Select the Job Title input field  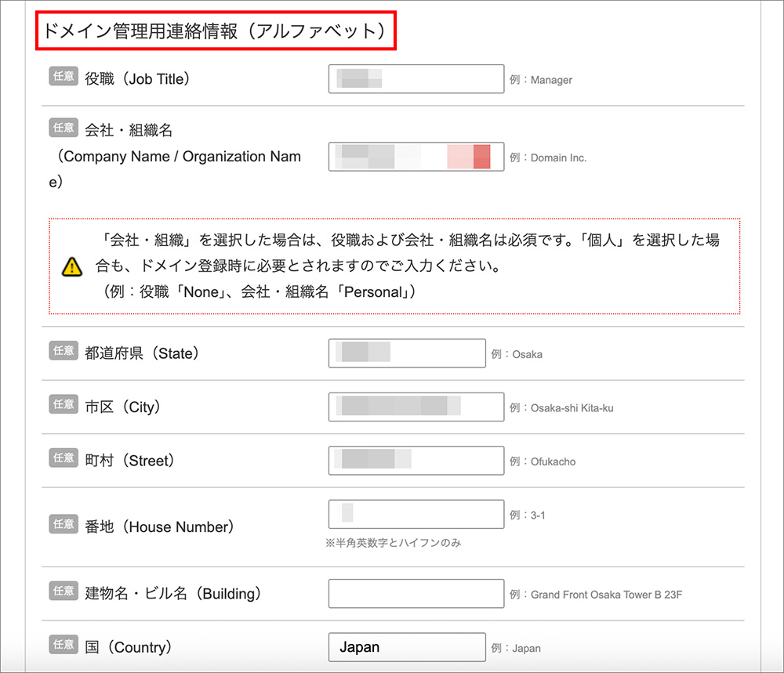click(416, 78)
